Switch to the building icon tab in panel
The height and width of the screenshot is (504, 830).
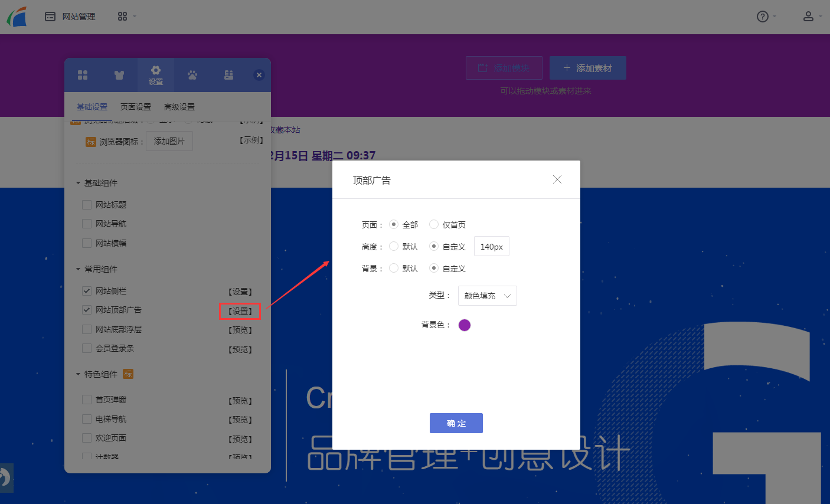point(229,75)
